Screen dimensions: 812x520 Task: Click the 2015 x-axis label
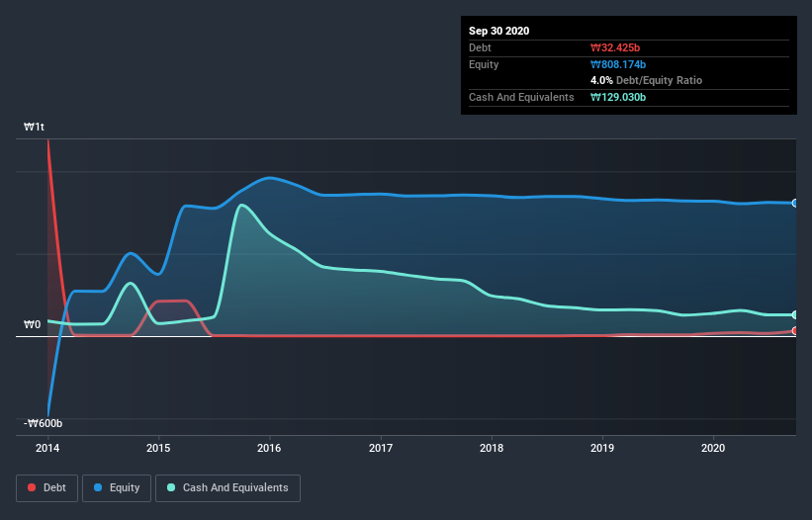(158, 448)
